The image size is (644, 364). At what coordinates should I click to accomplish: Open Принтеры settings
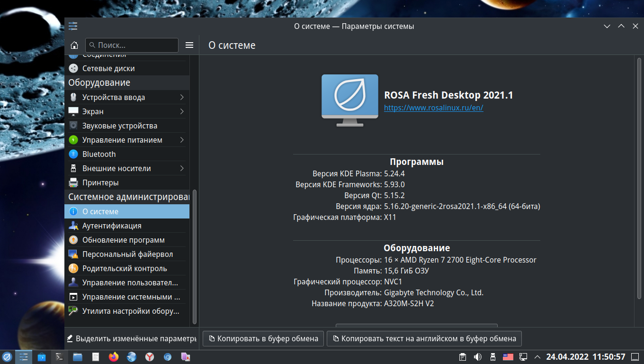pyautogui.click(x=127, y=182)
